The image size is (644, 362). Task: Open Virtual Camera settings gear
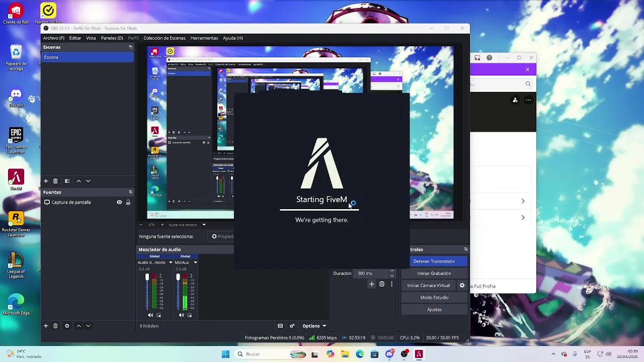(462, 286)
